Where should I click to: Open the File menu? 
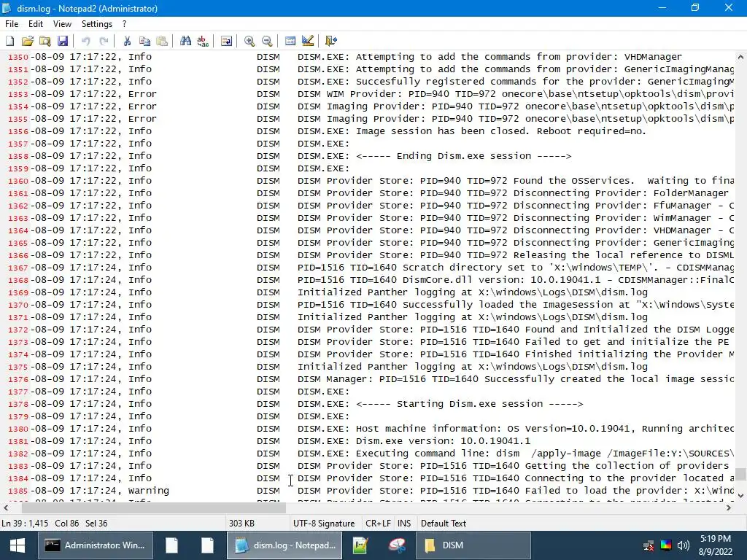tap(12, 24)
